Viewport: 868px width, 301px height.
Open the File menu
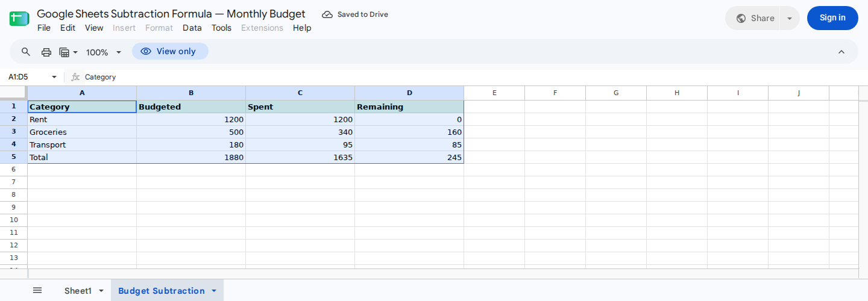(44, 28)
